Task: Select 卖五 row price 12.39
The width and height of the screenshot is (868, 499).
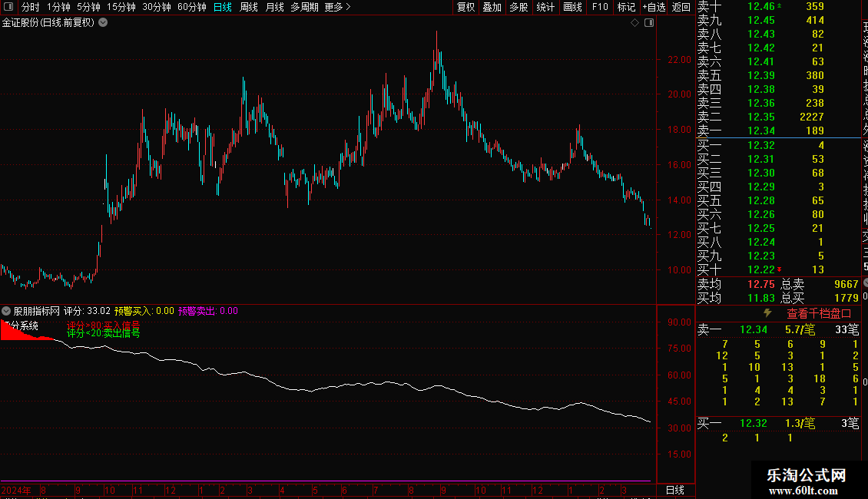Action: [x=760, y=75]
